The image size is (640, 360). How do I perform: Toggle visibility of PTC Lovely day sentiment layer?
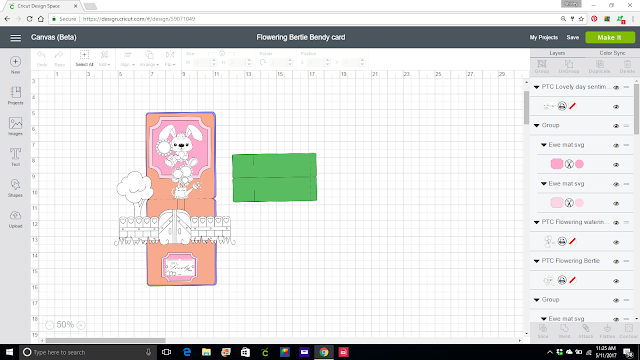[616, 87]
